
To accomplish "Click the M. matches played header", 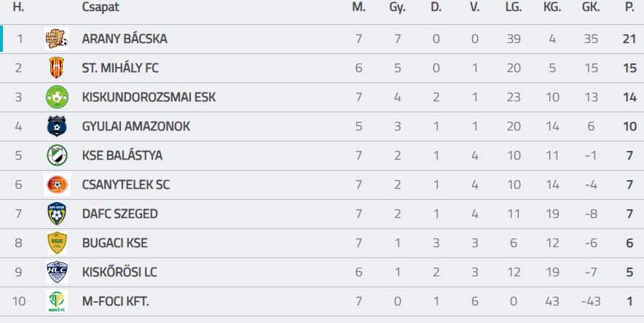I will pos(358,7).
